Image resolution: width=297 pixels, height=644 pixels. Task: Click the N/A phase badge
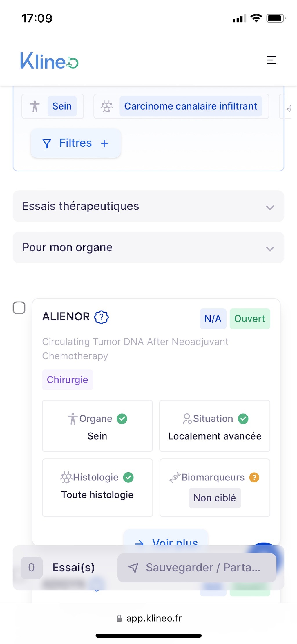click(x=213, y=319)
